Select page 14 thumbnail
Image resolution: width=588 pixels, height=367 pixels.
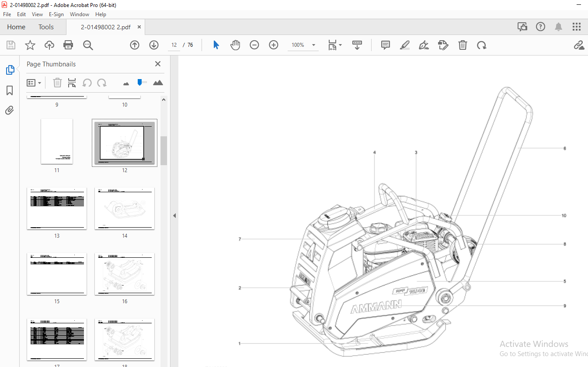tap(125, 208)
